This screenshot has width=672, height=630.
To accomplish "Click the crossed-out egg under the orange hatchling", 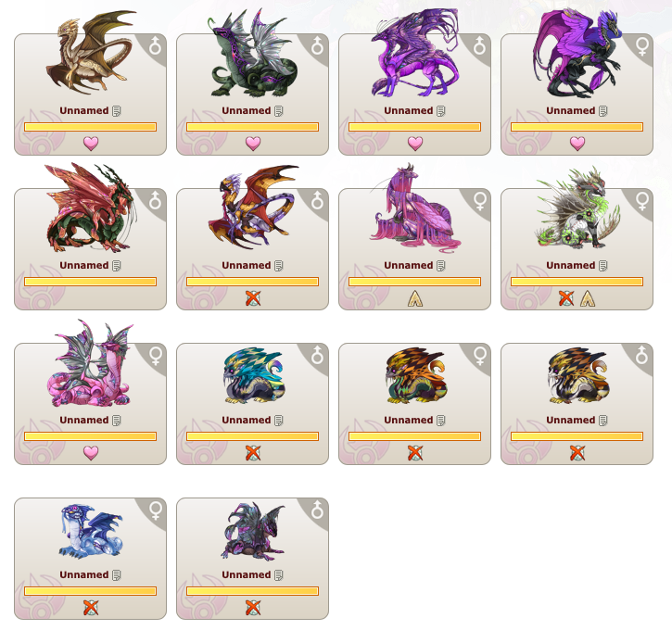I will click(415, 453).
